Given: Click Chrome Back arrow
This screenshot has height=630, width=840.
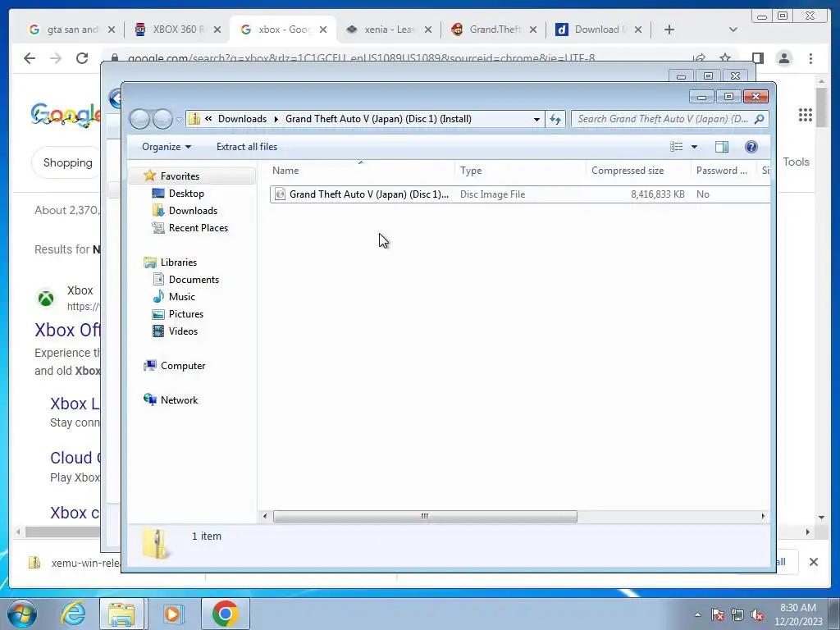Looking at the screenshot, I should tap(30, 58).
